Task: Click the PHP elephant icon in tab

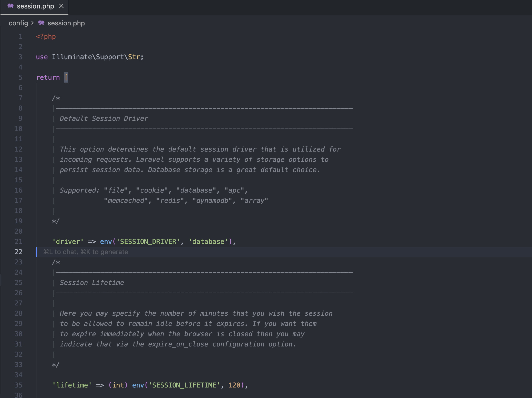Action: pos(11,6)
